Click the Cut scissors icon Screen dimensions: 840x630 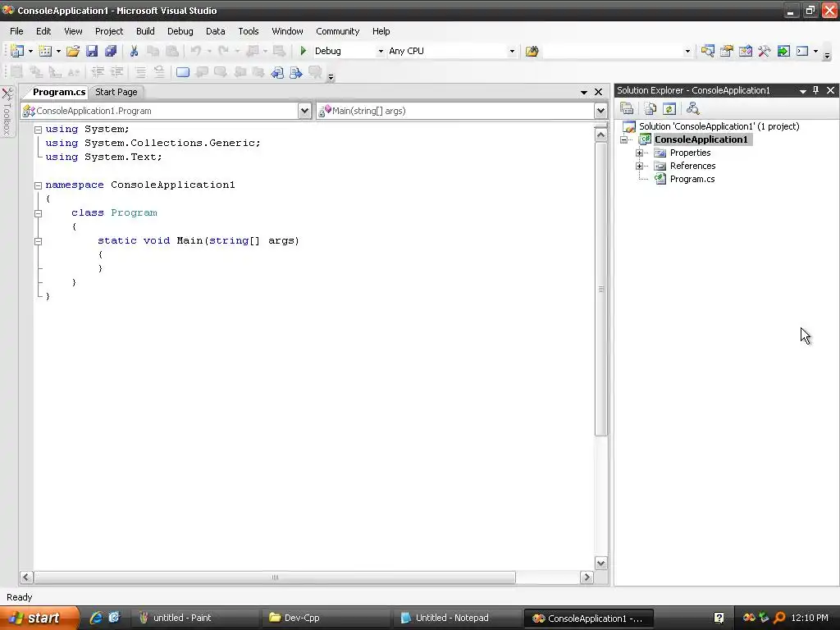134,51
